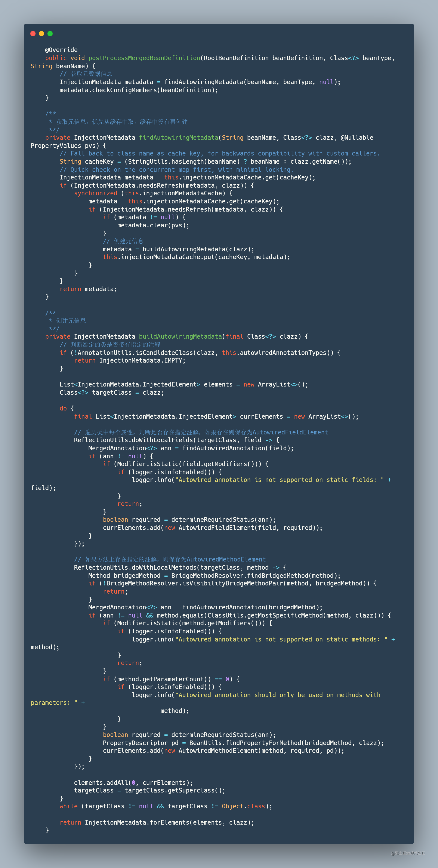Viewport: 438px width, 868px height.
Task: Click "new AutowiredMethodElement(method, required, pd)" line
Action: pos(223,750)
